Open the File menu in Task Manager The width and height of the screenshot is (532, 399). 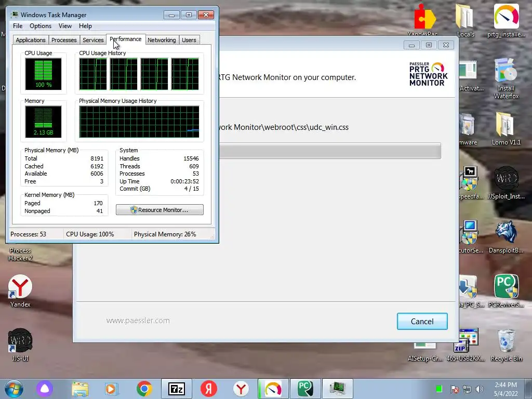[x=18, y=26]
